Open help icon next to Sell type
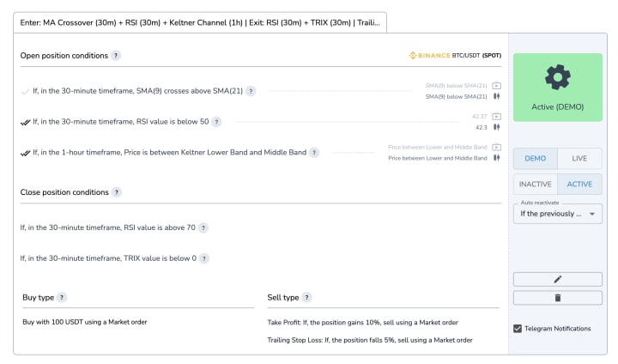The image size is (618, 364). [307, 298]
